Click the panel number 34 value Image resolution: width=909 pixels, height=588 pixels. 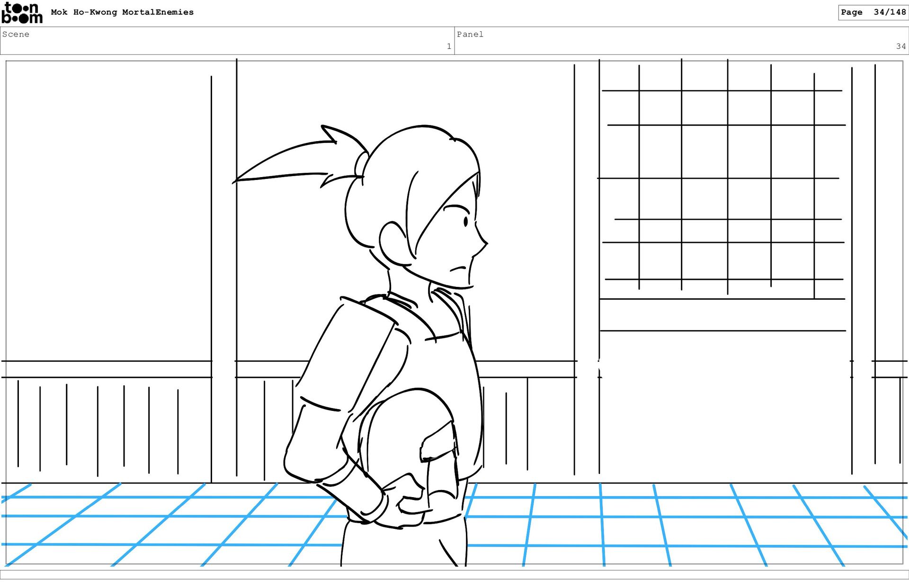click(900, 46)
